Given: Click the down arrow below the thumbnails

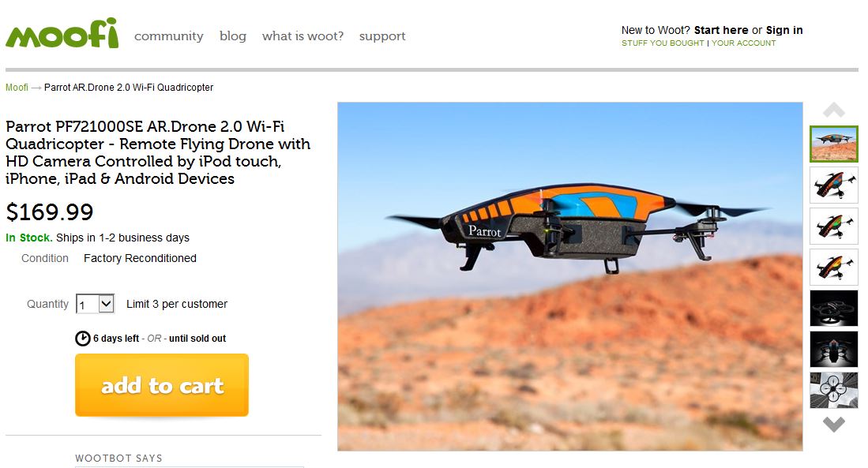Looking at the screenshot, I should [834, 425].
